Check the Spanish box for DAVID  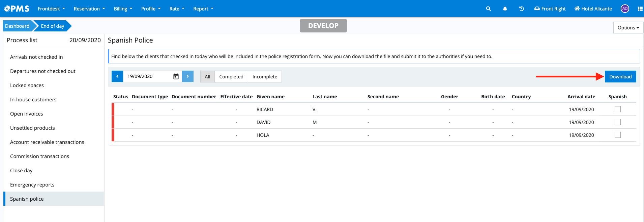click(617, 122)
